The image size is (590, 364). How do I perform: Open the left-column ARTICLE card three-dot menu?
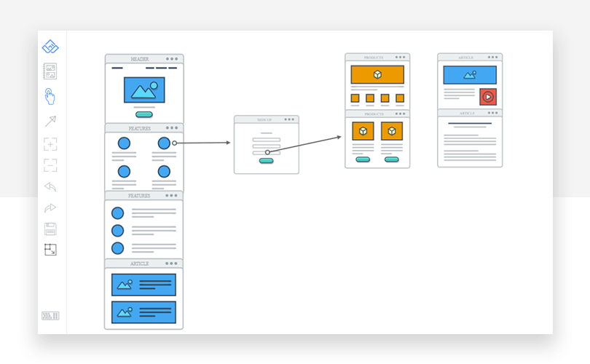(171, 264)
